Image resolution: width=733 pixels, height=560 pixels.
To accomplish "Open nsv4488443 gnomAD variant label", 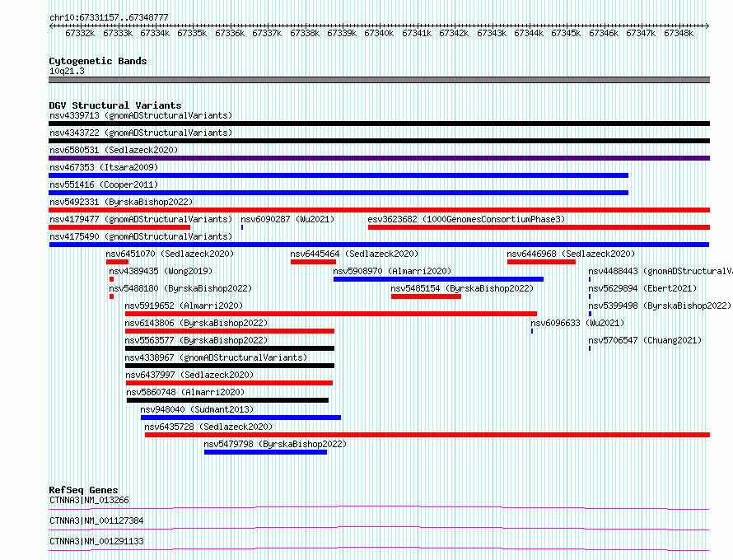I will (660, 271).
